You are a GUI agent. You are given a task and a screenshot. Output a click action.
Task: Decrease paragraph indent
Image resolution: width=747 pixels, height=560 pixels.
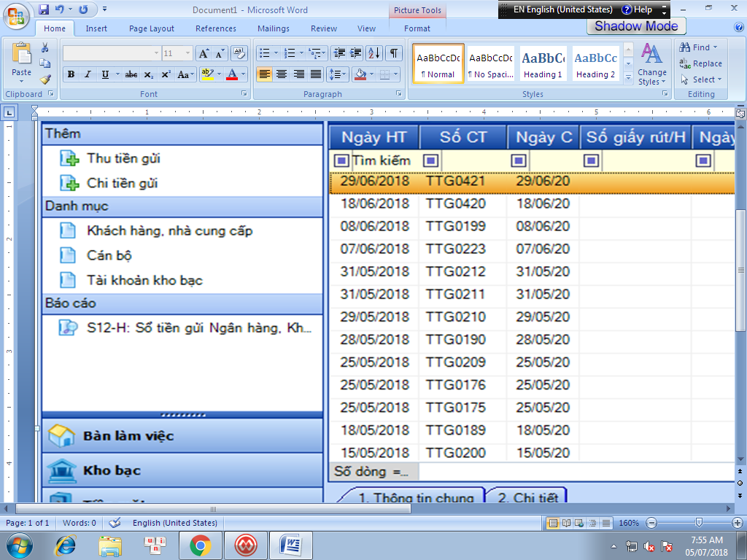[x=339, y=52]
